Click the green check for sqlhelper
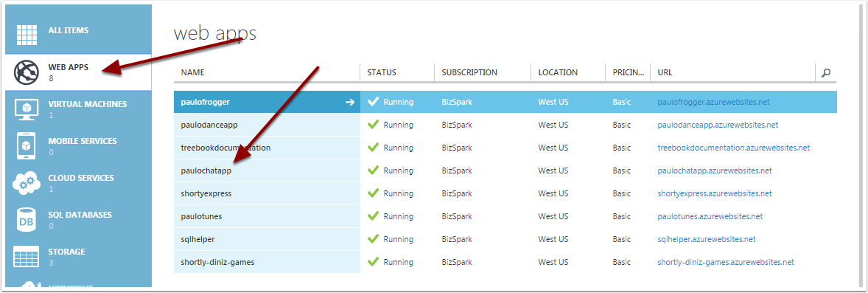The width and height of the screenshot is (868, 293). click(373, 238)
